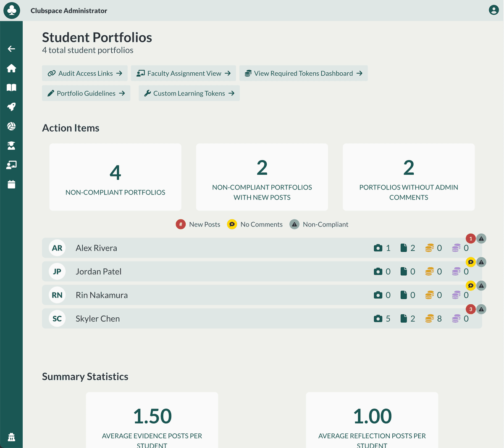Go back using the sidebar arrow

[x=11, y=49]
